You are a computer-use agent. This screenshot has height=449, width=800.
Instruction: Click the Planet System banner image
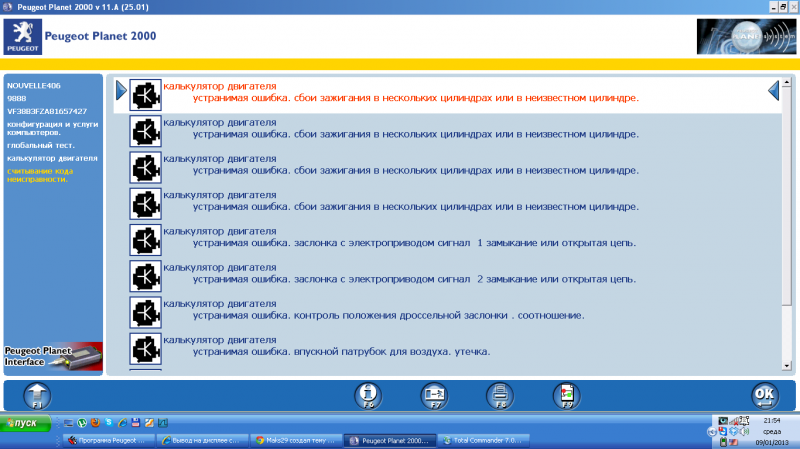click(746, 37)
